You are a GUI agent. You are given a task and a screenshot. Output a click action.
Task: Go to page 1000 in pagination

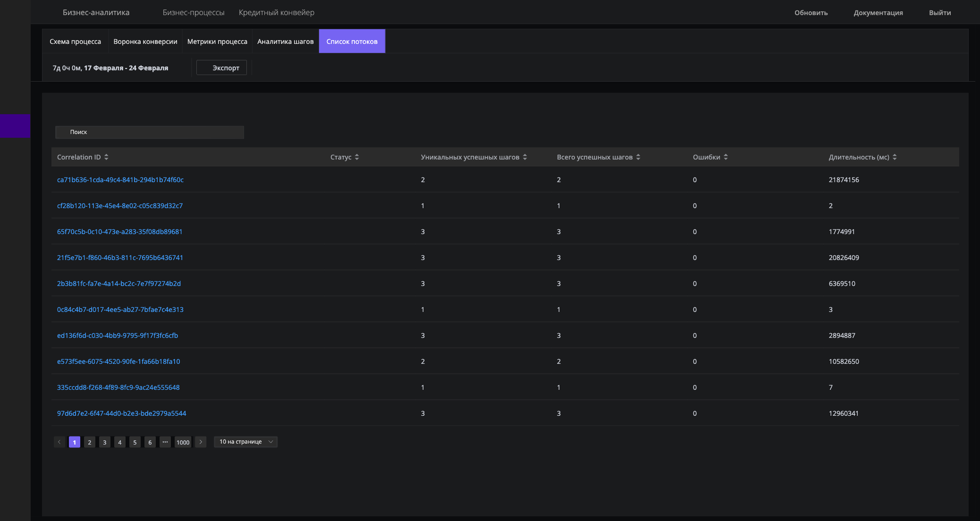click(183, 442)
